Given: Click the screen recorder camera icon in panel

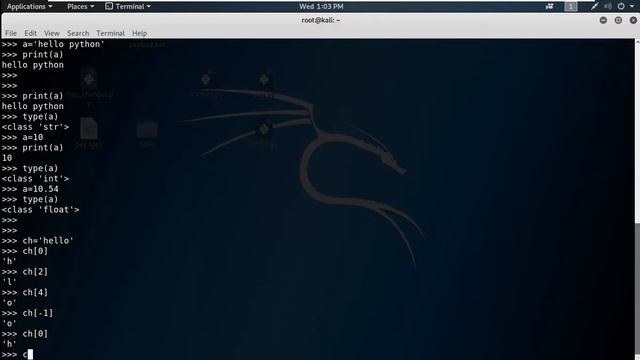Looking at the screenshot, I should pyautogui.click(x=549, y=7).
